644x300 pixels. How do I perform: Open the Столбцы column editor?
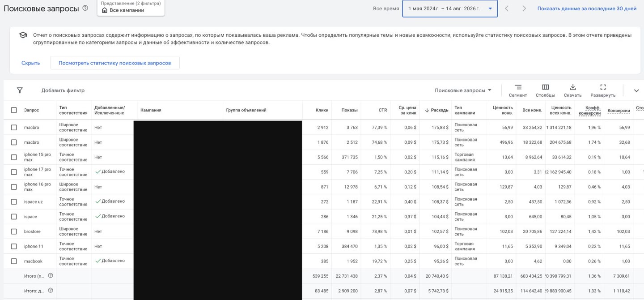tap(545, 90)
